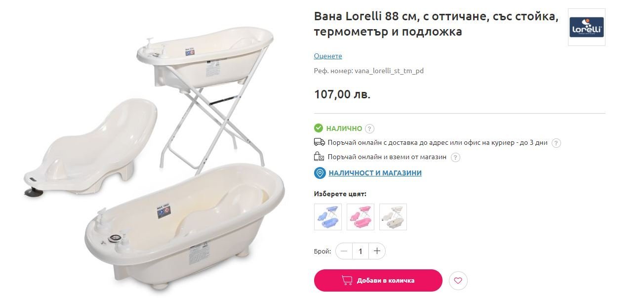Click the map pin location icon

click(320, 173)
